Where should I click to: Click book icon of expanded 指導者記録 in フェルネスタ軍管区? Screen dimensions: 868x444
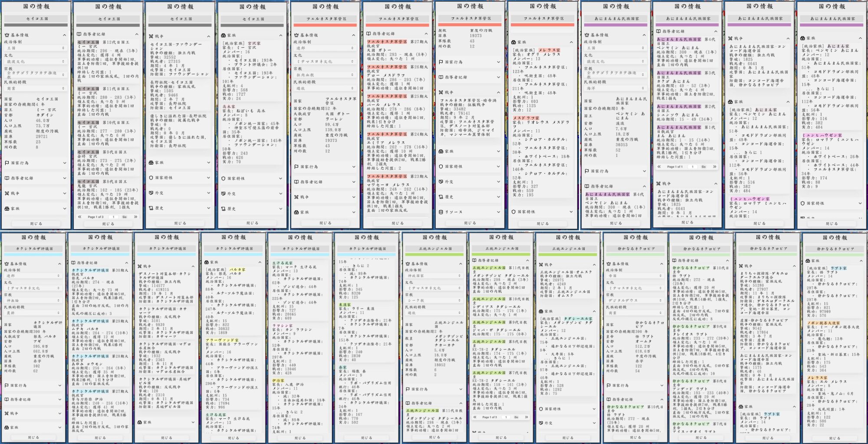[x=368, y=34]
